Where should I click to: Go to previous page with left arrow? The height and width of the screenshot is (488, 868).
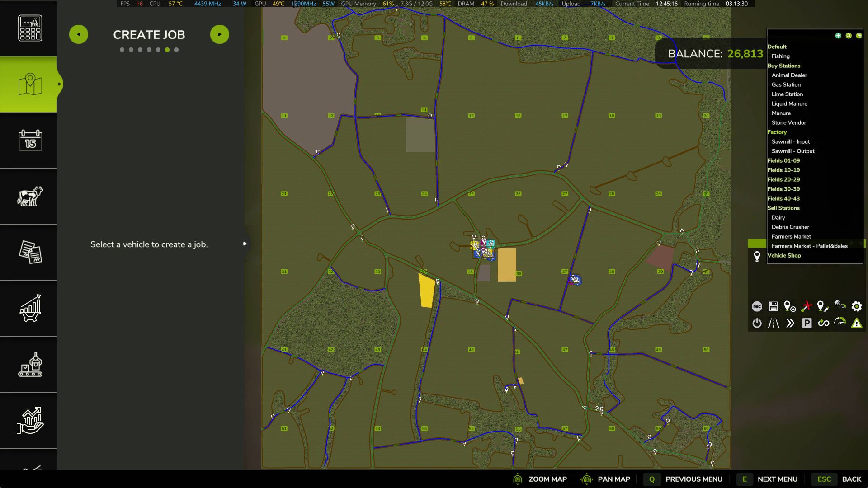tap(79, 34)
